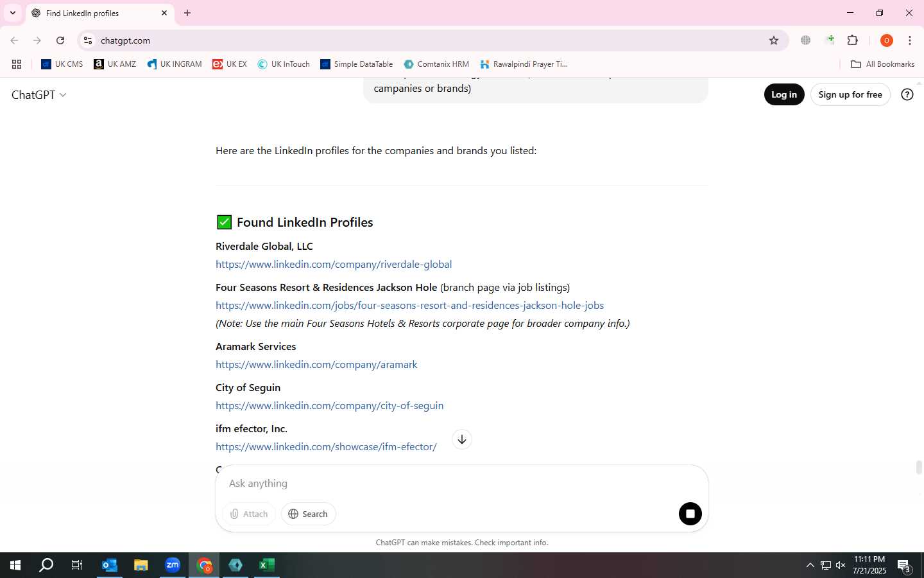Open Windows taskbar search
Screen dimensions: 924x578
46,565
